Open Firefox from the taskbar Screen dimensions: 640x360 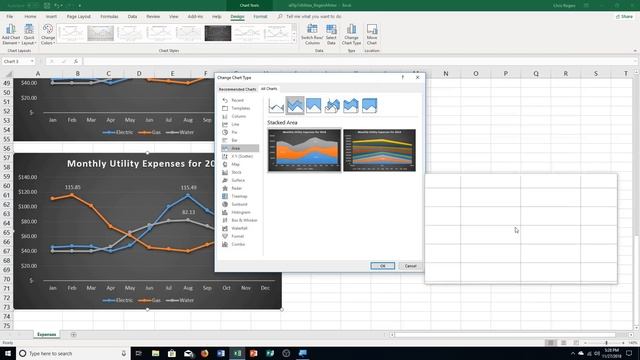pyautogui.click(x=204, y=353)
